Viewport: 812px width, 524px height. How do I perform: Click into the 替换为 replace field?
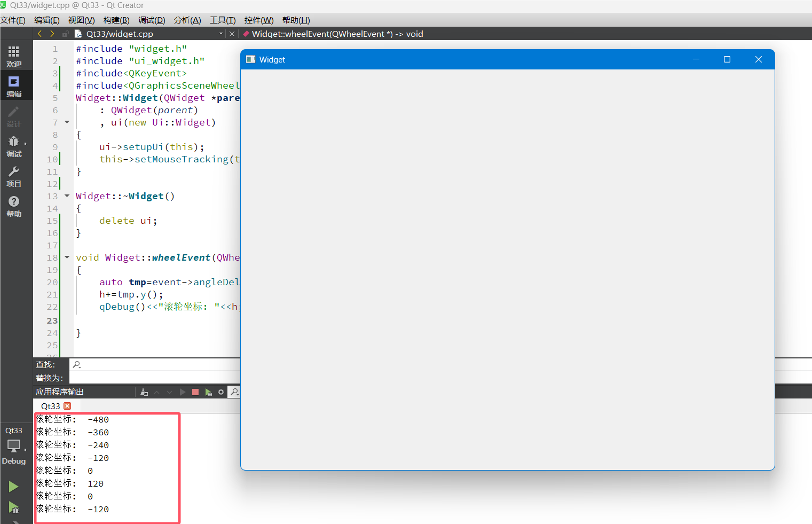point(155,378)
